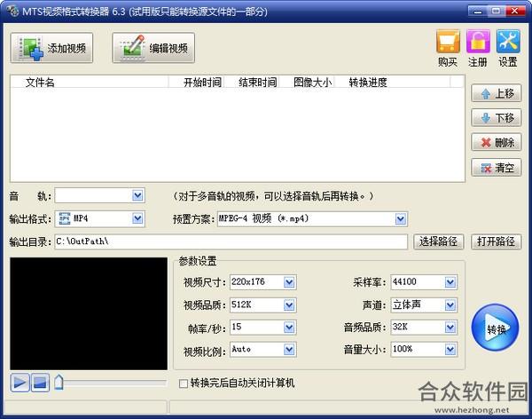The width and height of the screenshot is (532, 419).
Task: Minimize the MTS converter window
Action: (477, 12)
